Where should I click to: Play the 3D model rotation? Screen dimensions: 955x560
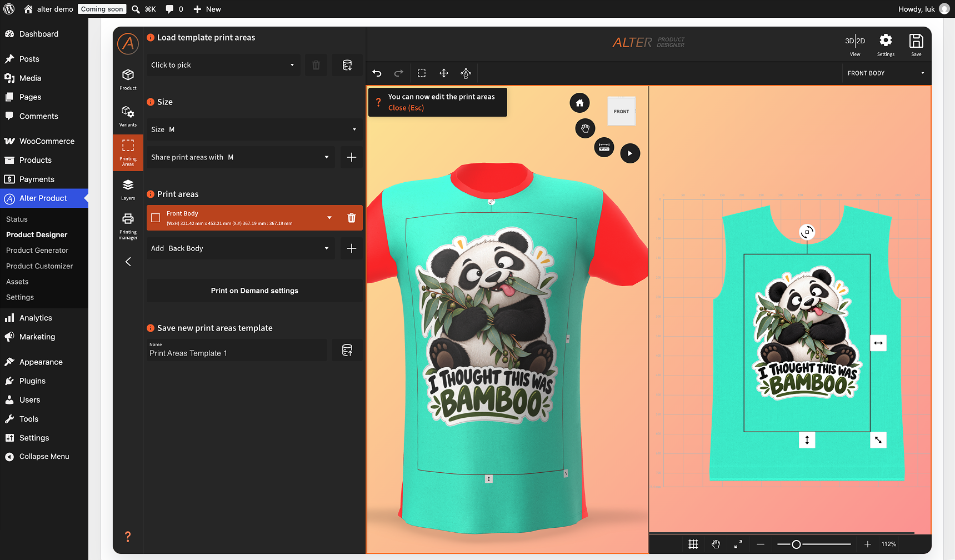(x=630, y=153)
